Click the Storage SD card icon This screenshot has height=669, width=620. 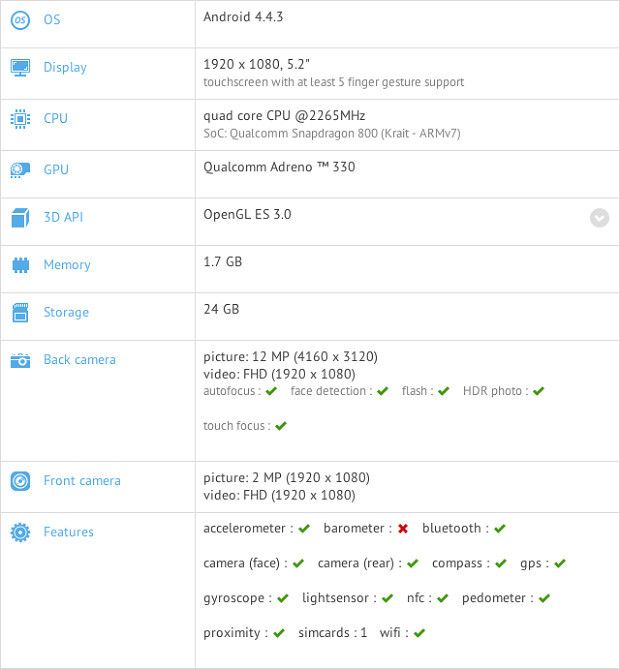pyautogui.click(x=20, y=313)
